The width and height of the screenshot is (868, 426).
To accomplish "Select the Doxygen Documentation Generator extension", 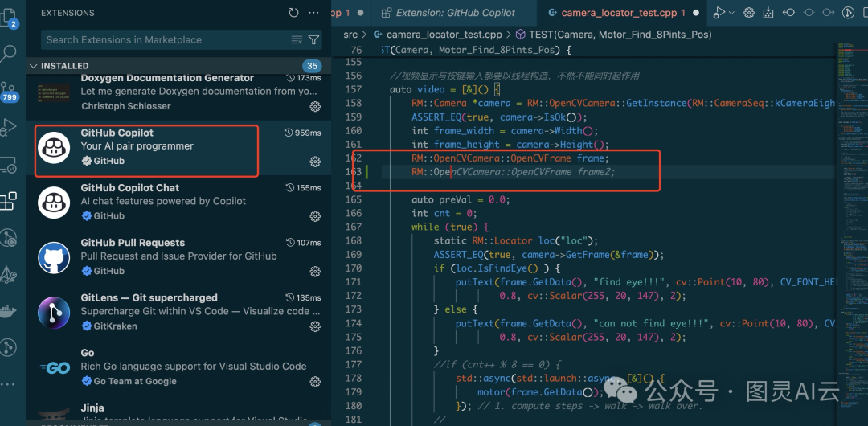I will (x=178, y=96).
